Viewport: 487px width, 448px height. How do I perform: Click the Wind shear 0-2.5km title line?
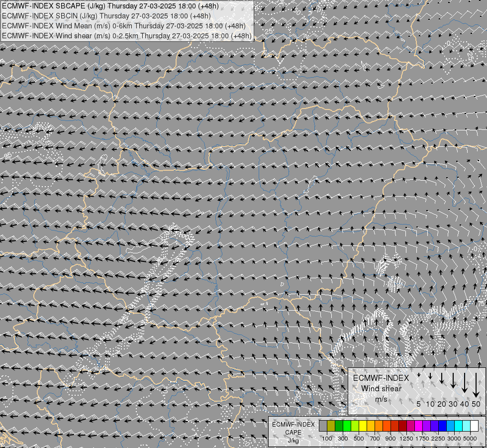[127, 36]
